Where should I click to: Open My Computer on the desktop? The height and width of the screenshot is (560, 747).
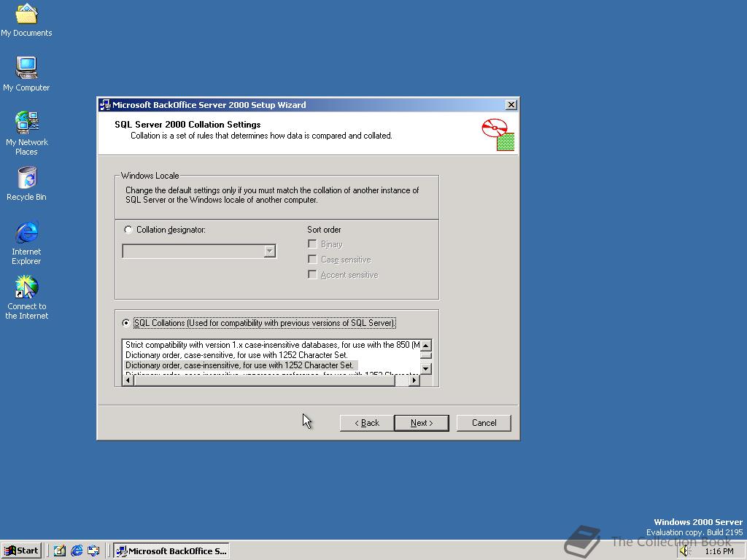coord(26,68)
